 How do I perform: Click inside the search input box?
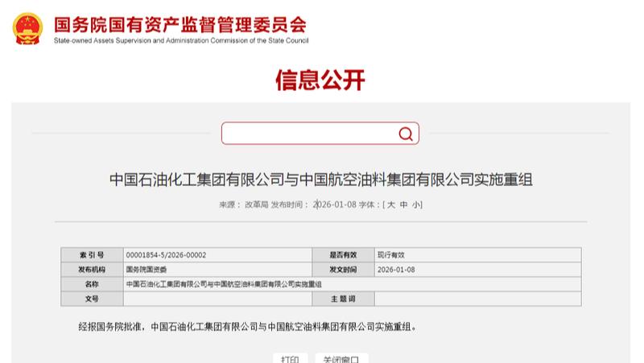[x=308, y=134]
